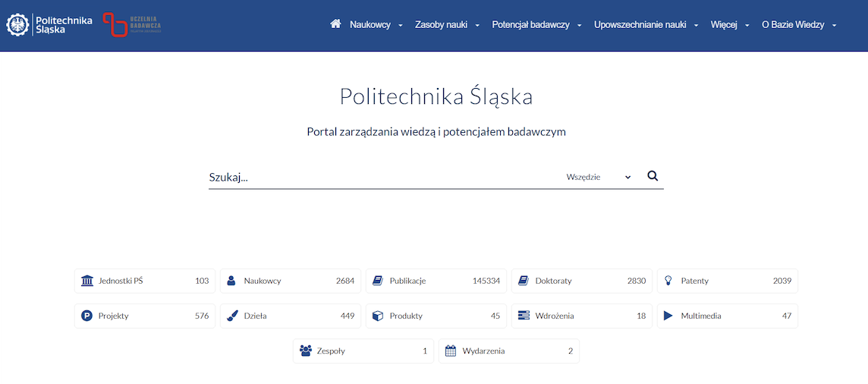The image size is (868, 384).
Task: Click the 449 count in Dzieła tile
Action: [348, 316]
